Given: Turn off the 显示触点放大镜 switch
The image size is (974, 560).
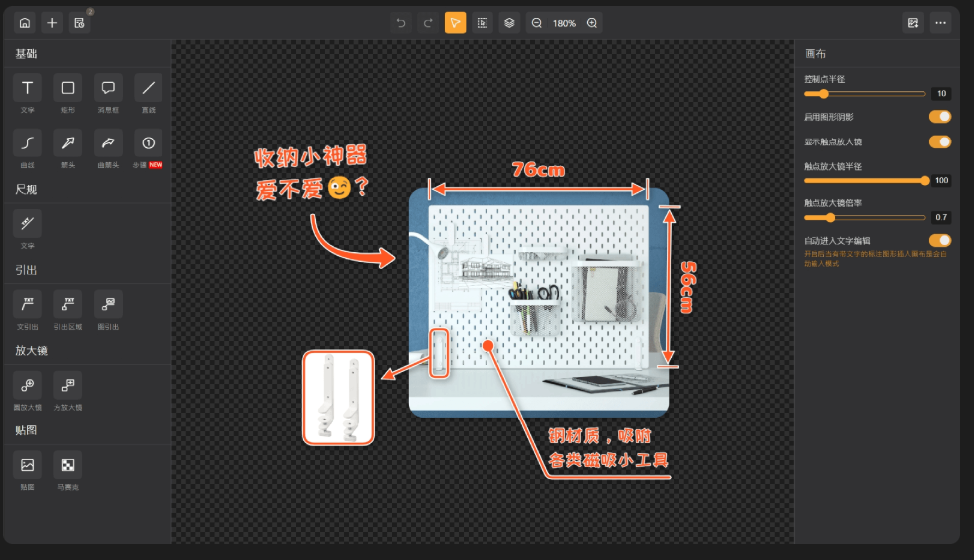Looking at the screenshot, I should coord(939,141).
